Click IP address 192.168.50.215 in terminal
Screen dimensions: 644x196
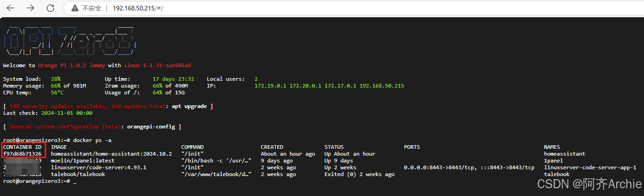pos(382,86)
